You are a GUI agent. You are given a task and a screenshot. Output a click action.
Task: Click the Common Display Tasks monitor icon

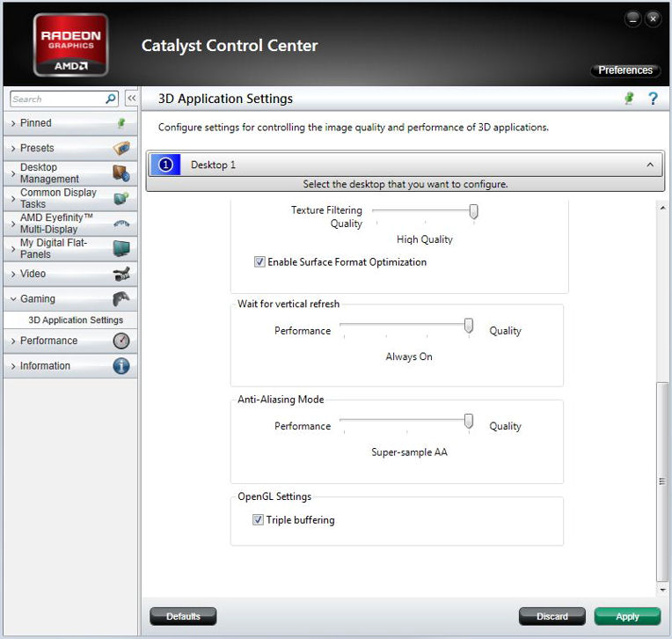click(121, 198)
